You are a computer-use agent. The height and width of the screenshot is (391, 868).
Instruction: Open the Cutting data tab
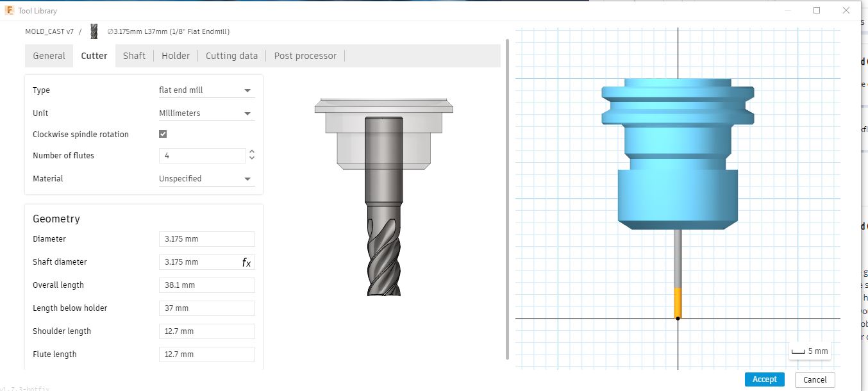click(x=231, y=56)
